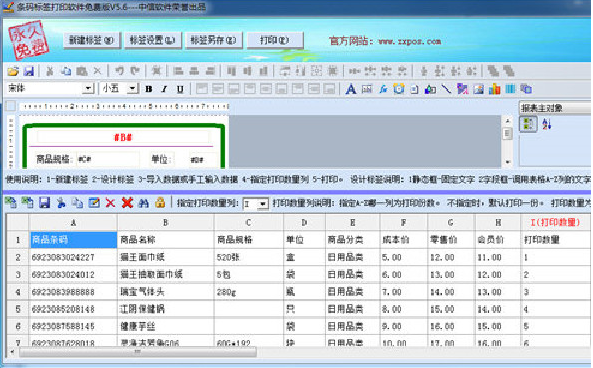Open the print quantity column dropdown
The image size is (593, 368).
point(262,204)
